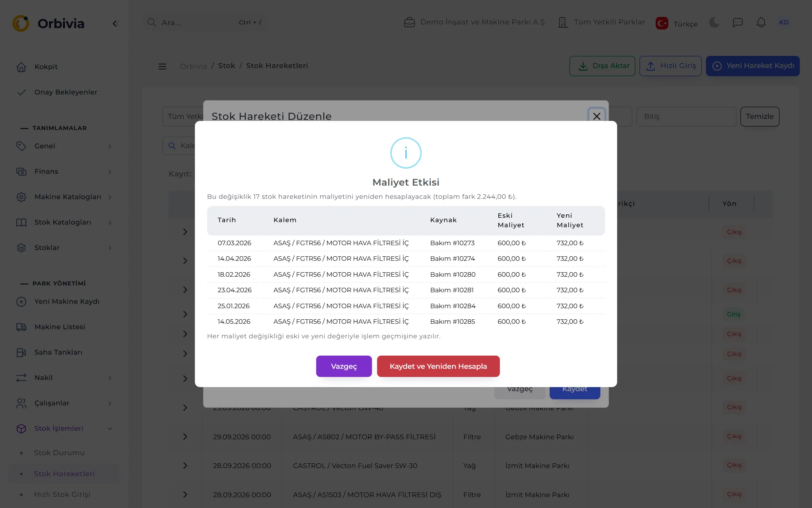Screen dimensions: 812x508
Task: Click the Bitiş date input field
Action: tap(686, 117)
